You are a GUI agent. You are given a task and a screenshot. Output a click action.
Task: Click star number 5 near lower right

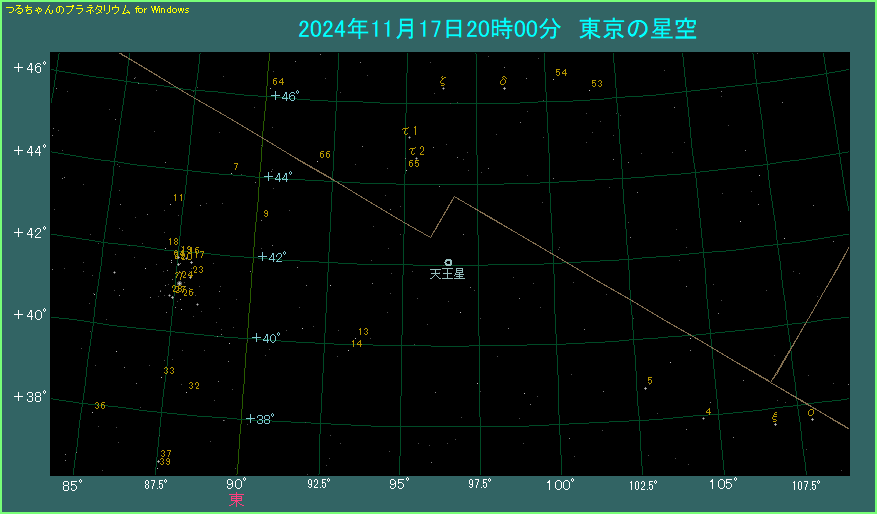tap(649, 381)
